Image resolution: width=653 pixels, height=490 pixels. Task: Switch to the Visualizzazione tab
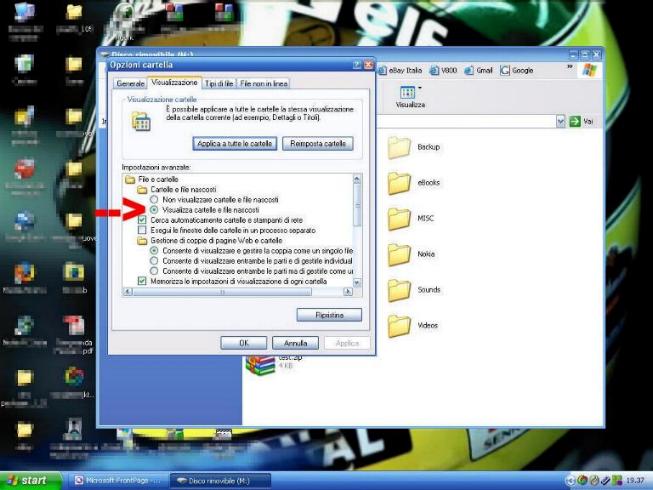point(174,82)
